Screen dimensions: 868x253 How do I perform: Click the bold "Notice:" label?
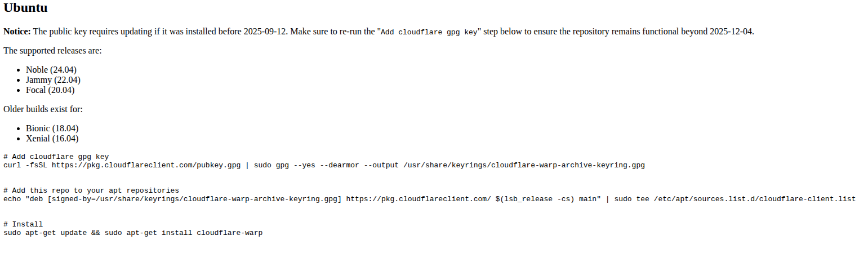[x=17, y=32]
